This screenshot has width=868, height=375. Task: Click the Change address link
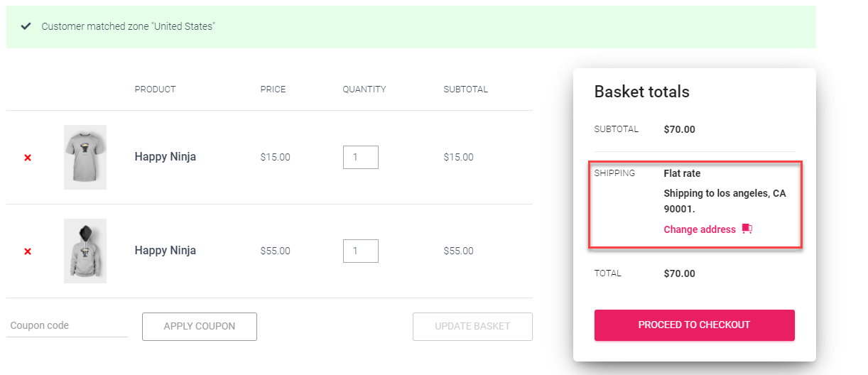click(700, 229)
